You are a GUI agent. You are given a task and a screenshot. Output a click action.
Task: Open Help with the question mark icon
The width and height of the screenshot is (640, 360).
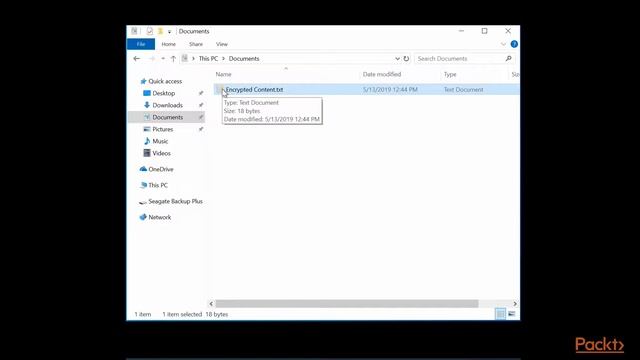point(514,44)
